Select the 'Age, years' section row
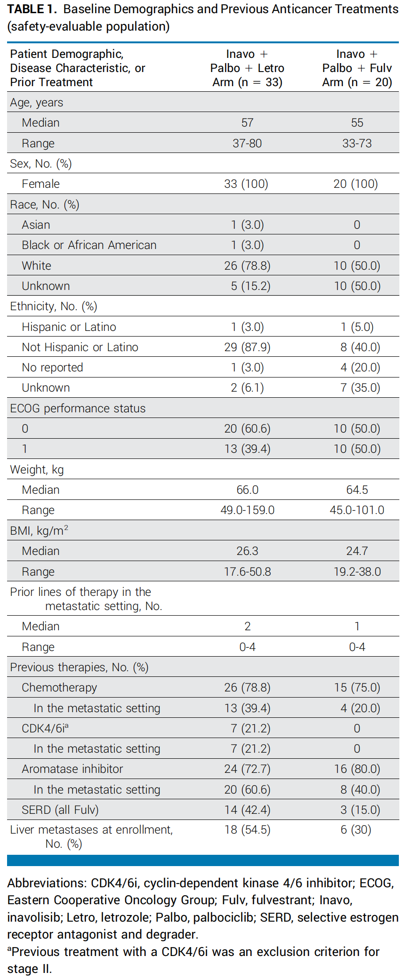Image resolution: width=405 pixels, height=980 pixels. coord(37,103)
